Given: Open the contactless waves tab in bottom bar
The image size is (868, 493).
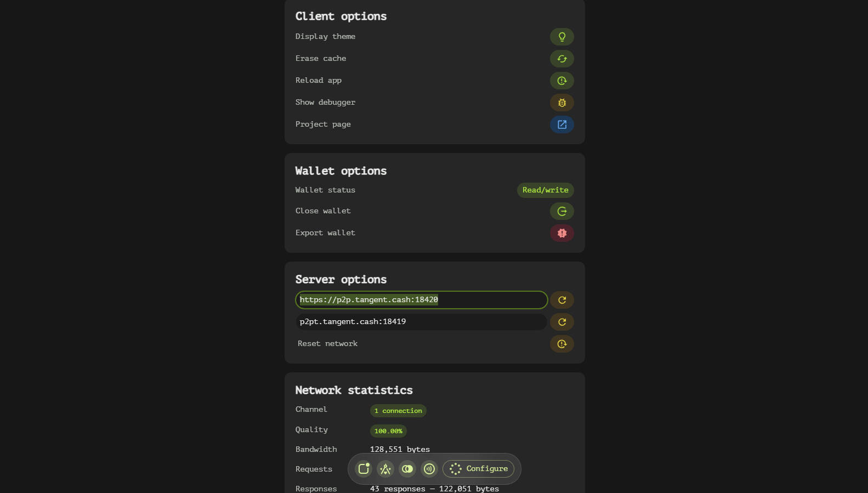Looking at the screenshot, I should (x=429, y=469).
